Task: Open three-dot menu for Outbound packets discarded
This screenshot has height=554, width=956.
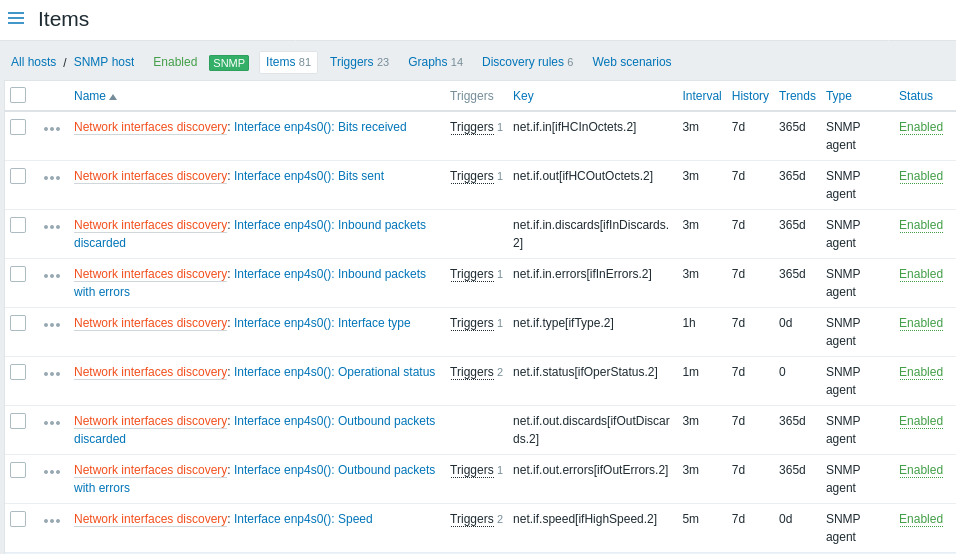Action: coord(52,423)
